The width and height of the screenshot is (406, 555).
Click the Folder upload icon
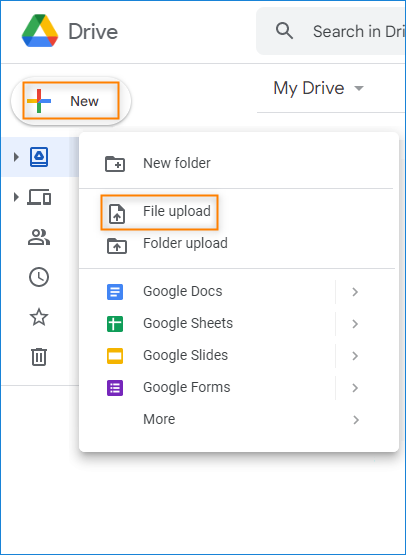[x=117, y=246]
